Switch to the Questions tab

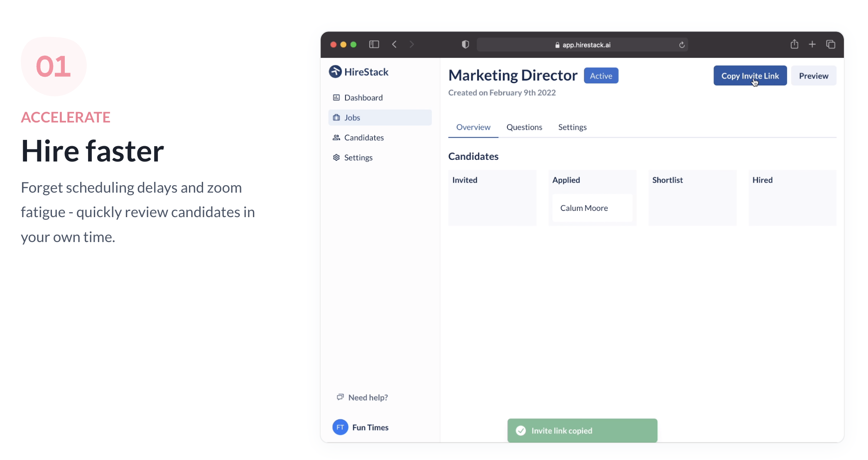(524, 127)
